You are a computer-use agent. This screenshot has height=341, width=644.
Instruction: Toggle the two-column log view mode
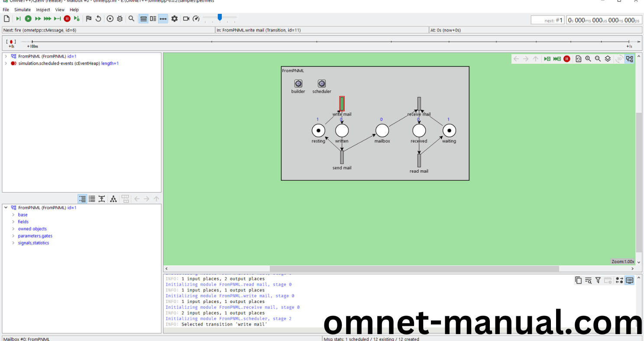pyautogui.click(x=153, y=19)
